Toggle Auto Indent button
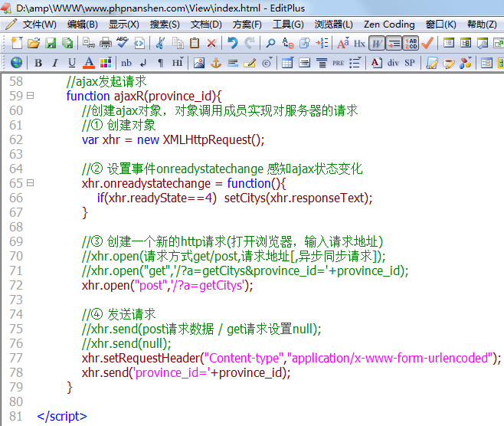 (394, 43)
